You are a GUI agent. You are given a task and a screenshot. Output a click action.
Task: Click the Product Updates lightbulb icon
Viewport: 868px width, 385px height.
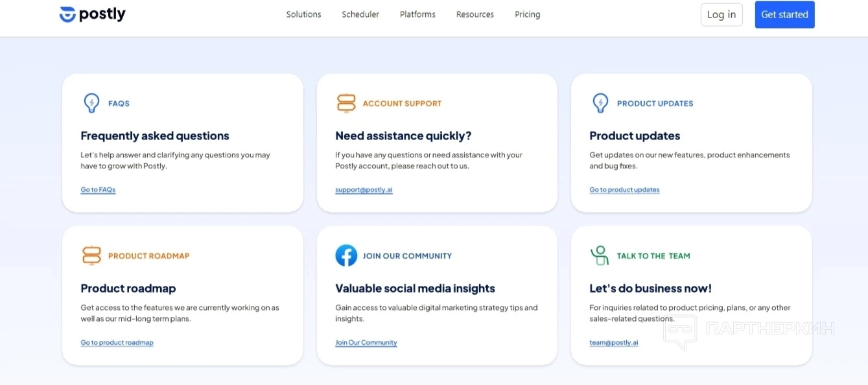pyautogui.click(x=600, y=103)
